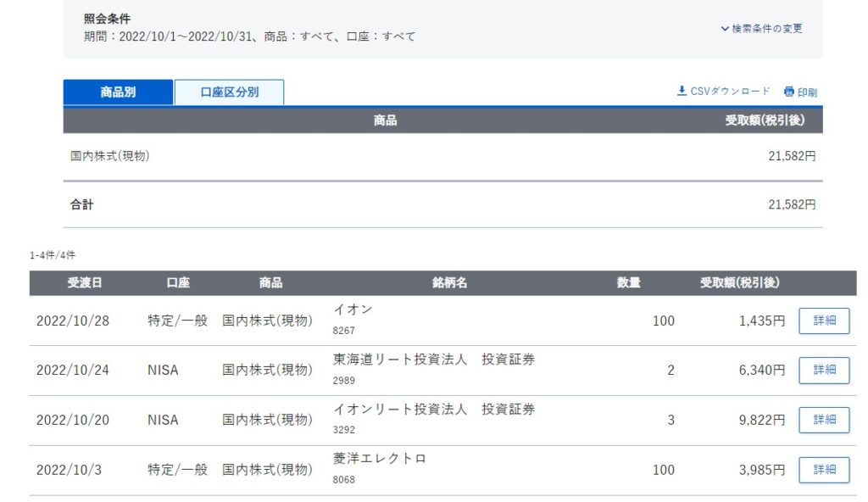This screenshot has width=868, height=502.
Task: Select the 菱洋エレクトロ stock name
Action: pyautogui.click(x=380, y=459)
